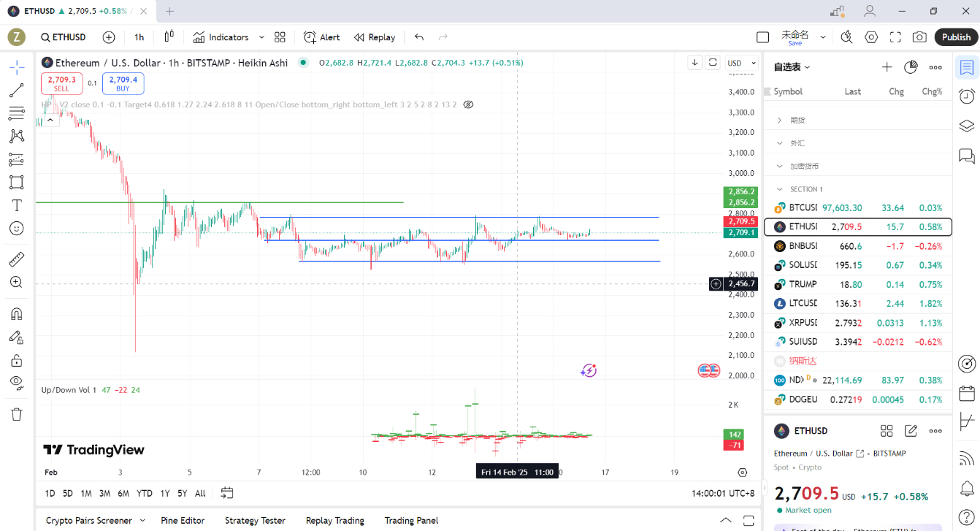The image size is (980, 531).
Task: Collapse the SECTION 1 watchlist group
Action: pos(780,189)
